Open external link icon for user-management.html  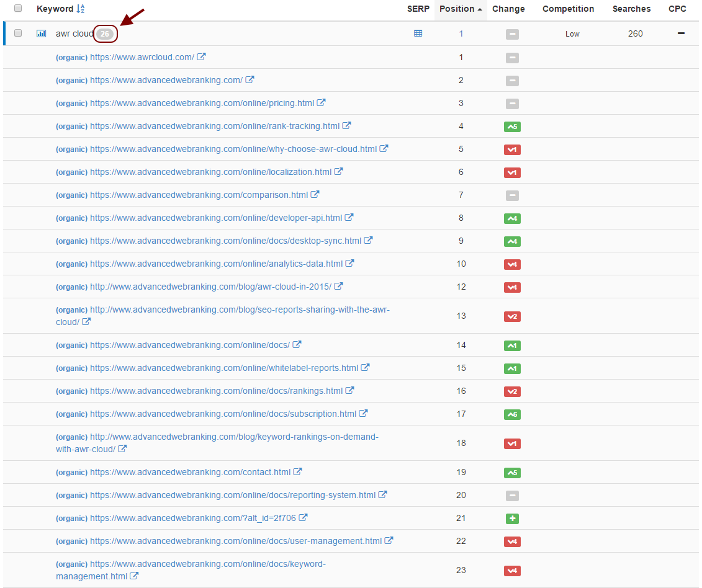[389, 541]
